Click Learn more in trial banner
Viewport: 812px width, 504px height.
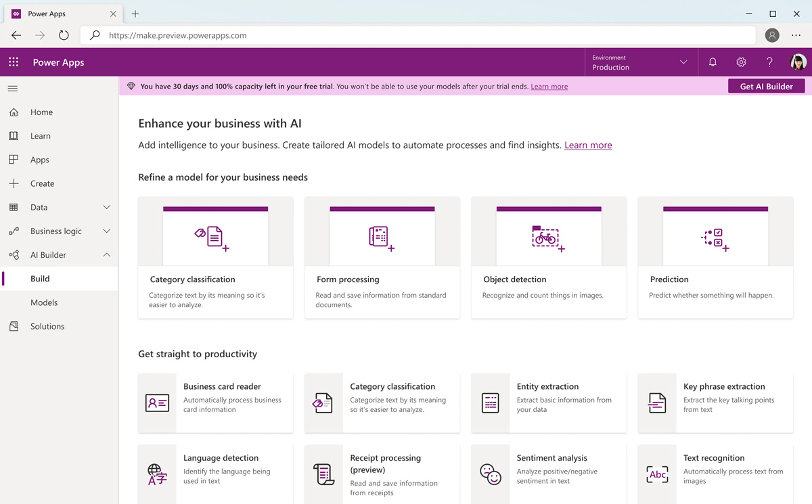pyautogui.click(x=549, y=87)
